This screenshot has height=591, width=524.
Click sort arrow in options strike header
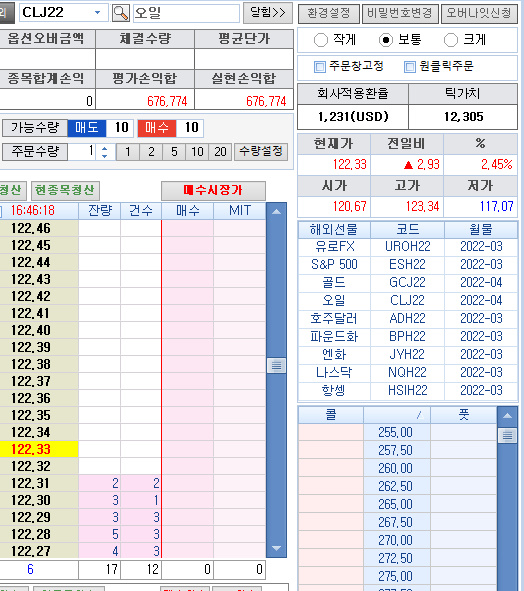tap(420, 415)
